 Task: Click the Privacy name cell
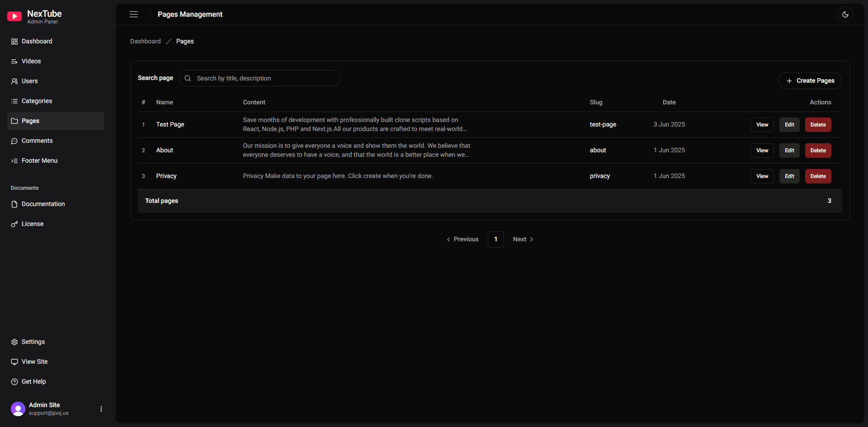point(166,176)
